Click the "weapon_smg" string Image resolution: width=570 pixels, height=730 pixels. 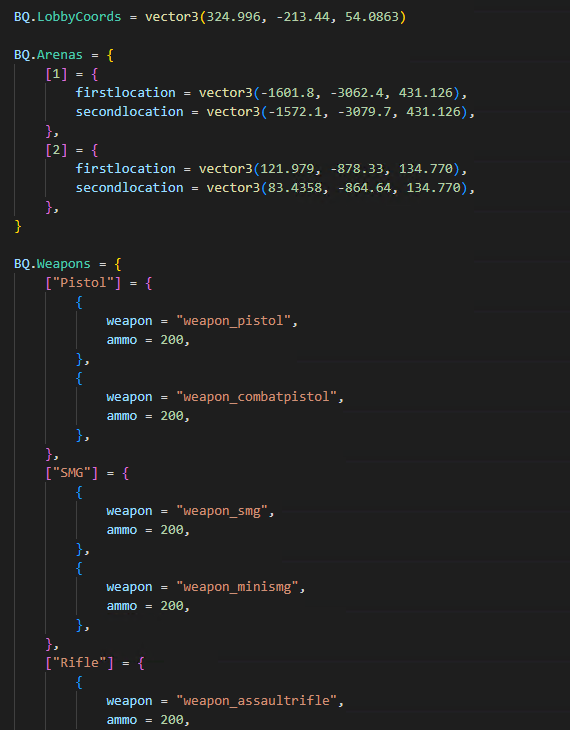(x=222, y=511)
